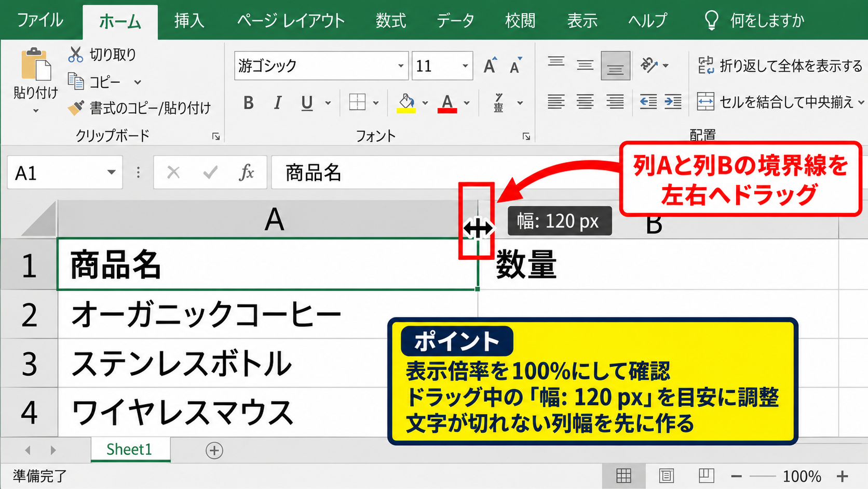The image size is (868, 489).
Task: Switch to Normal view in status bar
Action: pyautogui.click(x=623, y=476)
